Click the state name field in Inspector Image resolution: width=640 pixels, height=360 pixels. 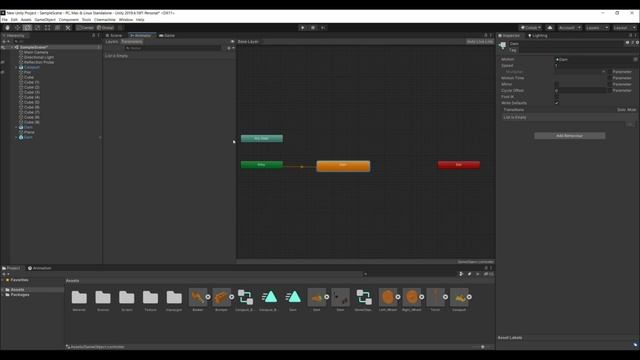tap(566, 44)
